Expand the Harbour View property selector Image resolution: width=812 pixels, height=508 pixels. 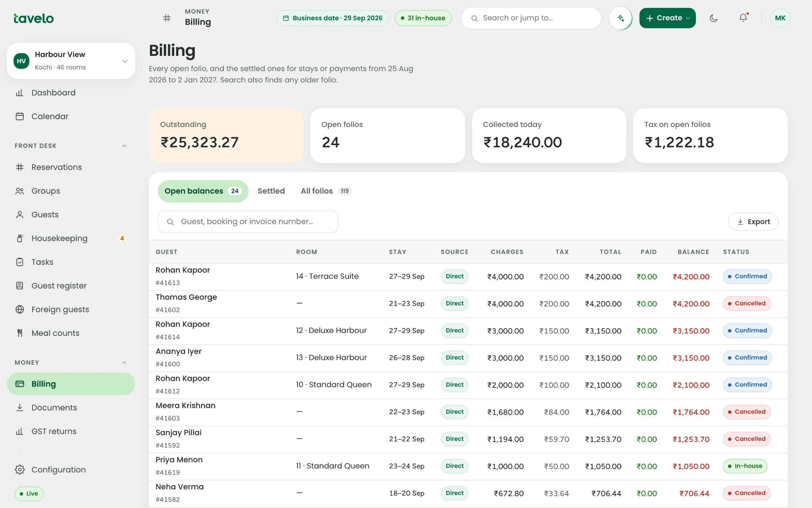(x=71, y=61)
